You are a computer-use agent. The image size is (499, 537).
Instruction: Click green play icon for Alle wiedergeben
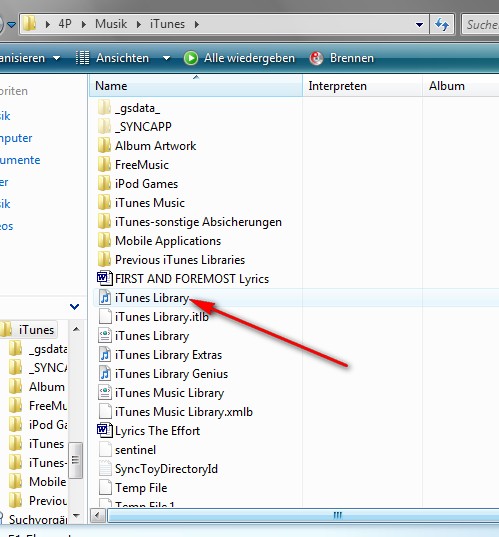click(x=191, y=58)
